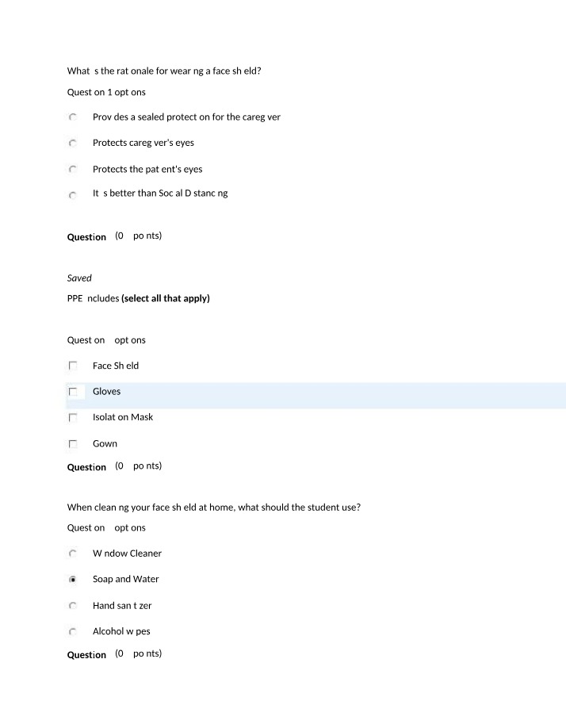Check the Gown checkbox
This screenshot has height=728, width=566.
[x=73, y=444]
